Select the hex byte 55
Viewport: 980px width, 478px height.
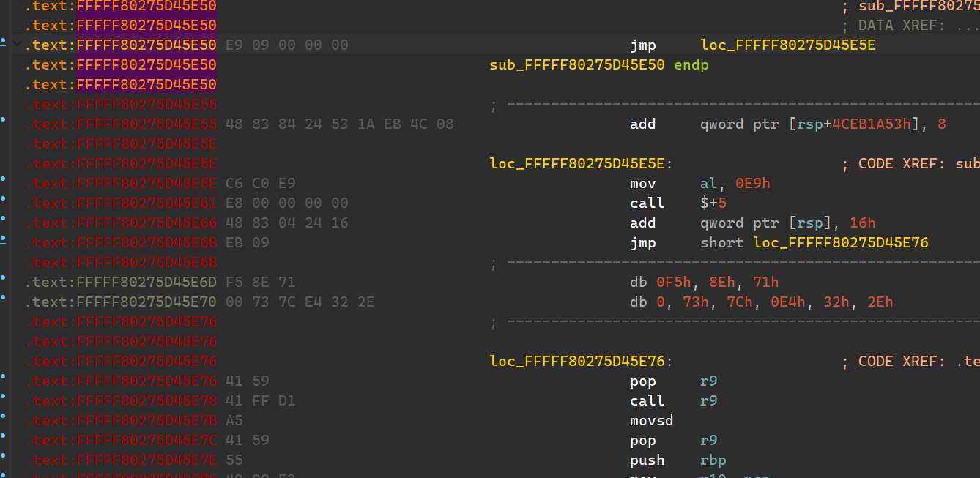point(234,460)
